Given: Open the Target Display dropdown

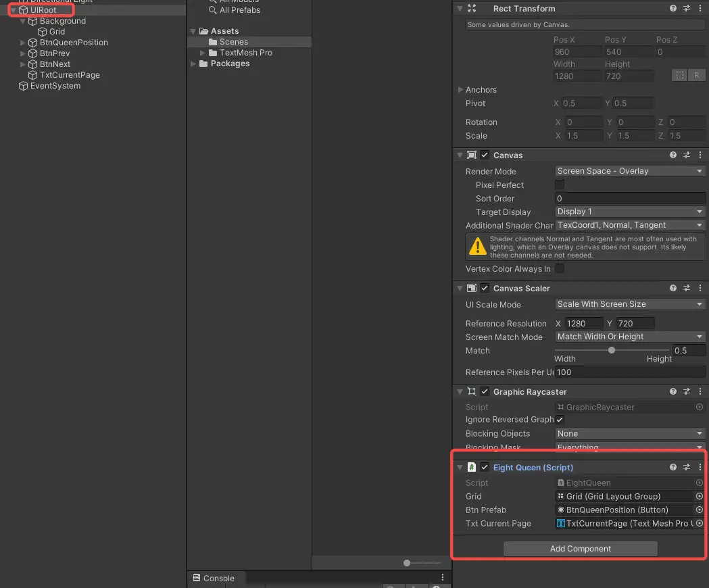Looking at the screenshot, I should click(630, 212).
